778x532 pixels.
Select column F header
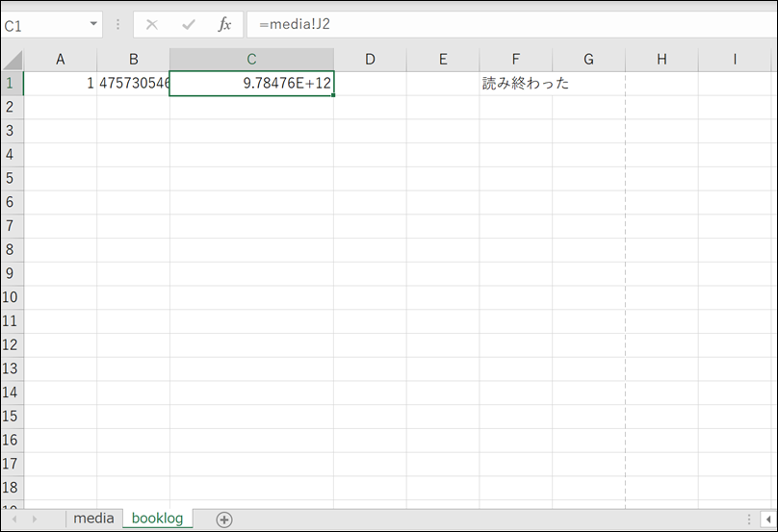click(516, 60)
